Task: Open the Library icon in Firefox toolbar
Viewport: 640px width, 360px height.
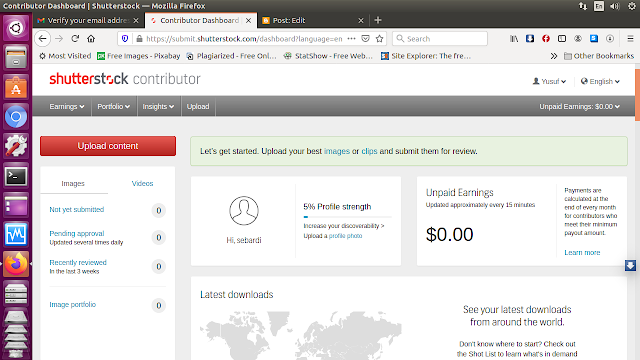Action: tap(514, 39)
